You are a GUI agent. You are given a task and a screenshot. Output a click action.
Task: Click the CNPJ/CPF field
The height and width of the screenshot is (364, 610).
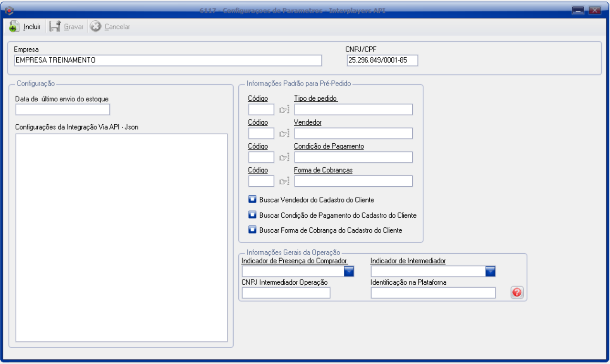coord(382,60)
